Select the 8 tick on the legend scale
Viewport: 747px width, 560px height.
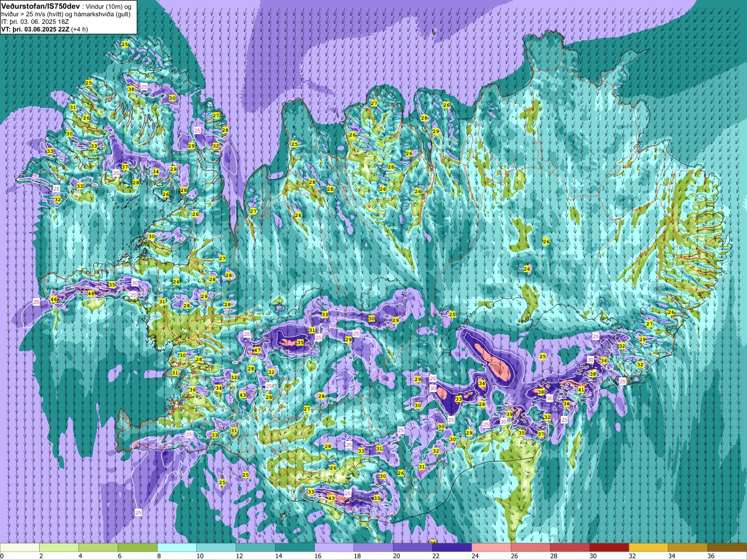[x=158, y=556]
